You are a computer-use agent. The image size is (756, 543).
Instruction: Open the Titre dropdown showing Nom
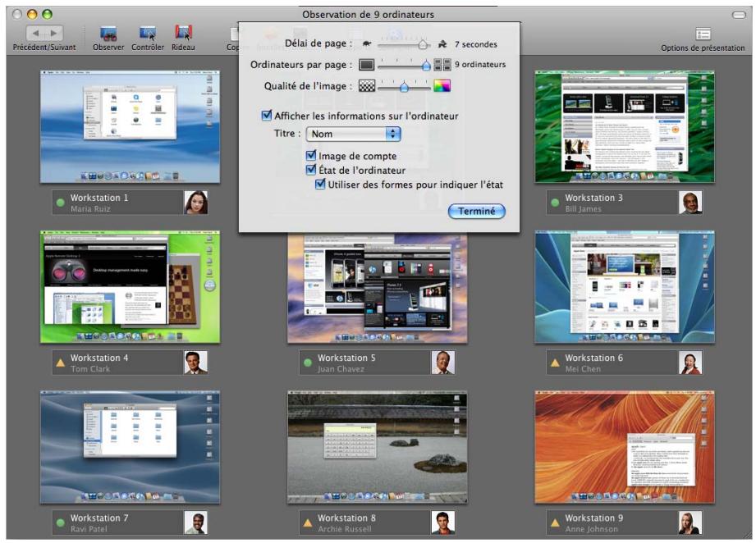(x=353, y=134)
